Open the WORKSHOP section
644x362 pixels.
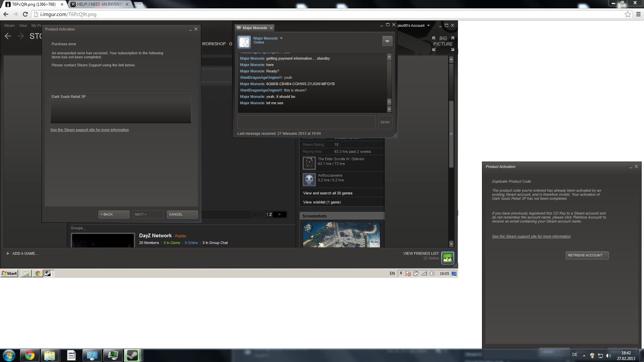[214, 44]
